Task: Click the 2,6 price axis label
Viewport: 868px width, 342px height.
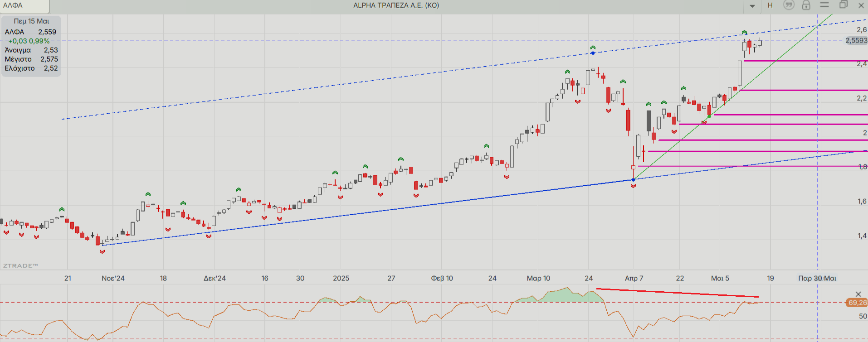Action: 862,29
